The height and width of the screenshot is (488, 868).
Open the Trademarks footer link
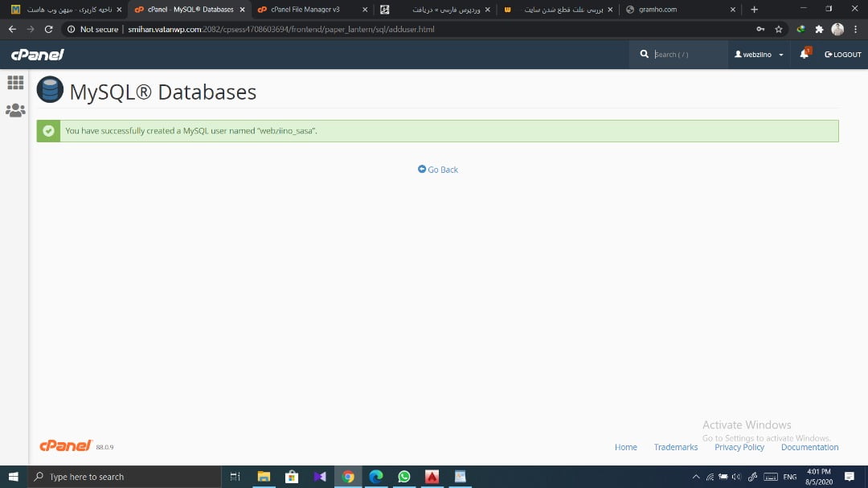click(675, 447)
